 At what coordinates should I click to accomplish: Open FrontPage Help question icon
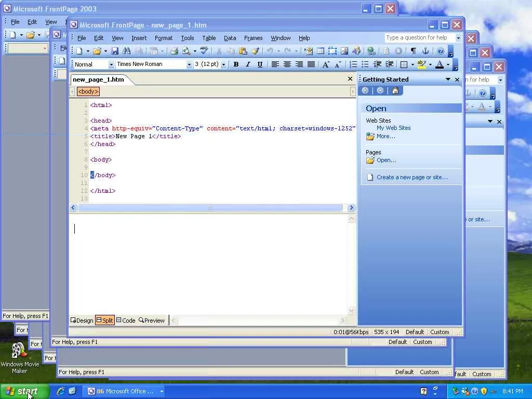441,51
